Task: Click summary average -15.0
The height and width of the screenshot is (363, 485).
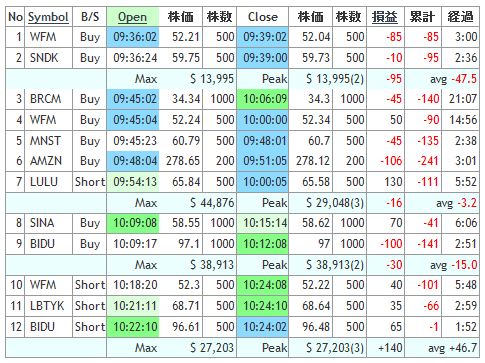Action: (x=464, y=265)
